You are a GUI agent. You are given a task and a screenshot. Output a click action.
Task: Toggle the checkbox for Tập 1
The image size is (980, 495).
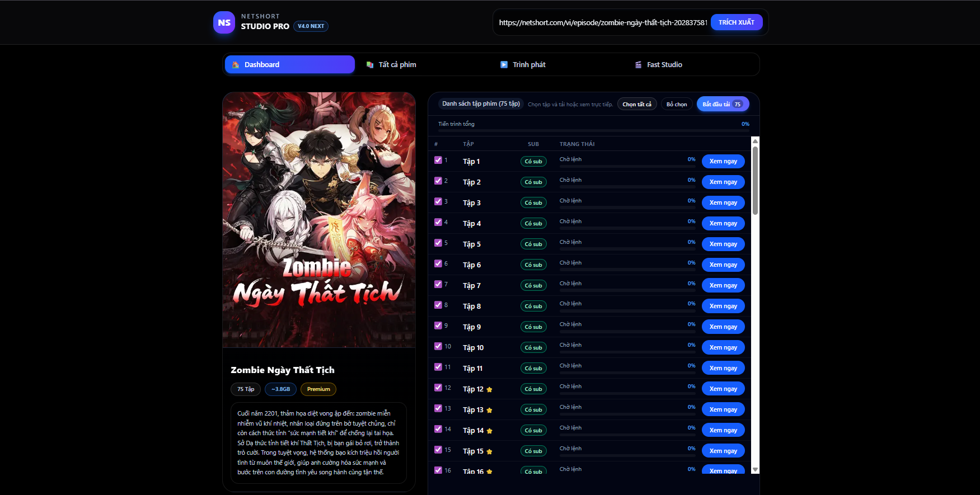coord(438,160)
